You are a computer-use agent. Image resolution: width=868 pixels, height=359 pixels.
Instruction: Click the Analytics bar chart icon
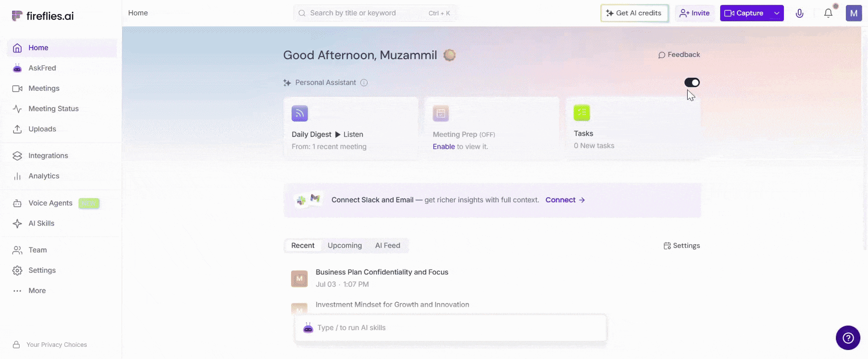[17, 176]
